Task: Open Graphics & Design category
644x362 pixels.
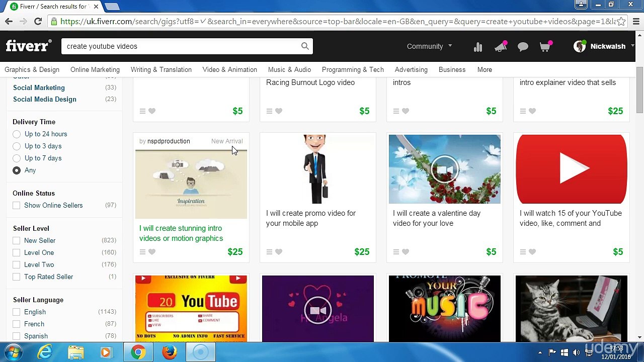Action: tap(32, 70)
